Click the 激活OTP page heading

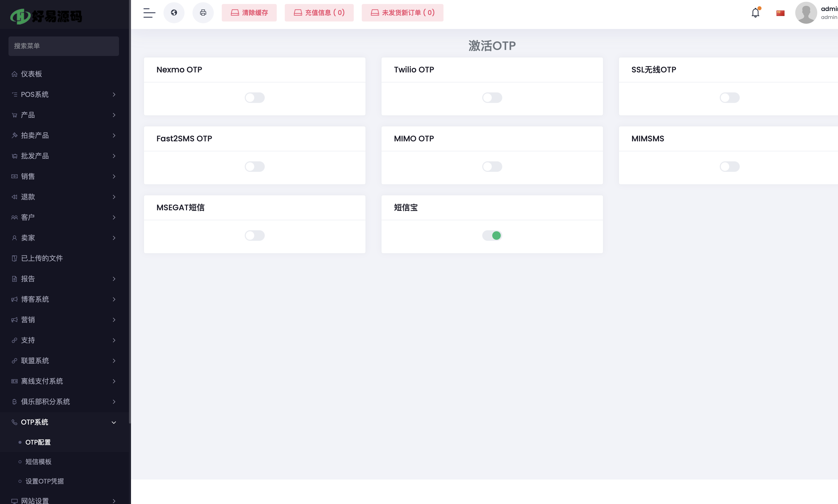click(492, 45)
